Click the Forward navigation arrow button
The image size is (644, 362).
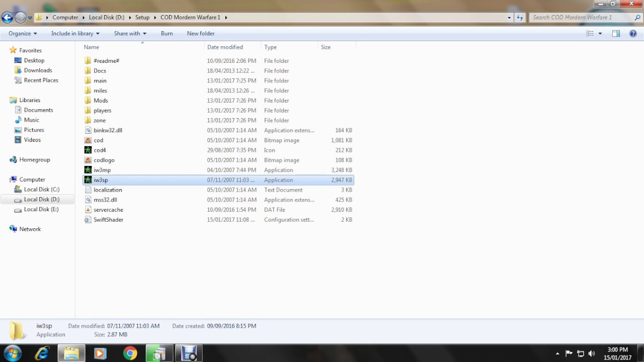tap(20, 18)
